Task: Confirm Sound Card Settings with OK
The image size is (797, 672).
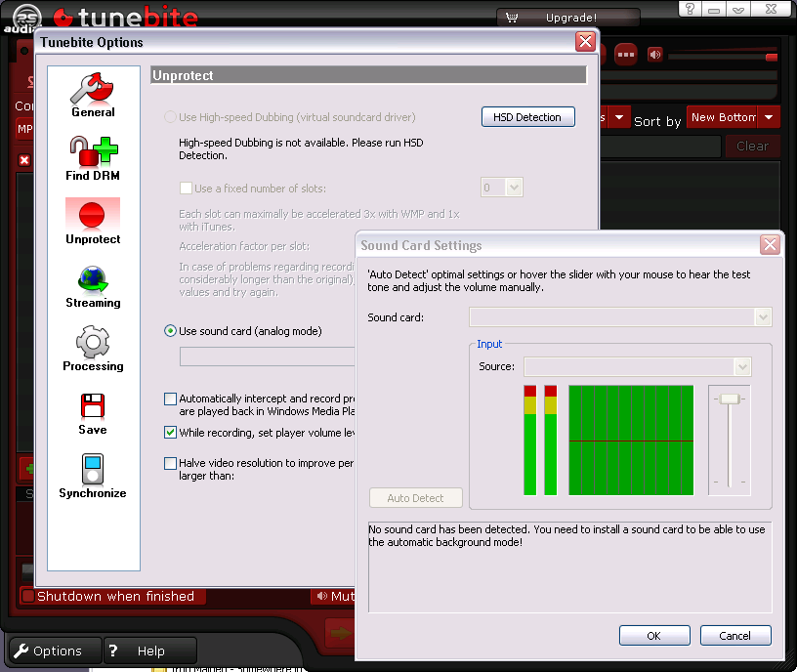Action: click(654, 636)
